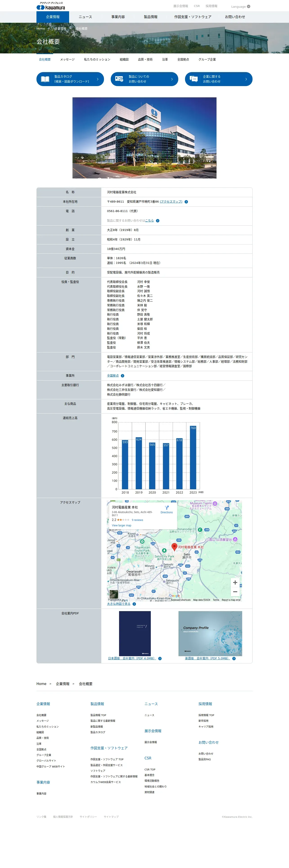Viewport: 289px width, 868px height.
Task: Zoom in on the map with plus button
Action: point(235,582)
